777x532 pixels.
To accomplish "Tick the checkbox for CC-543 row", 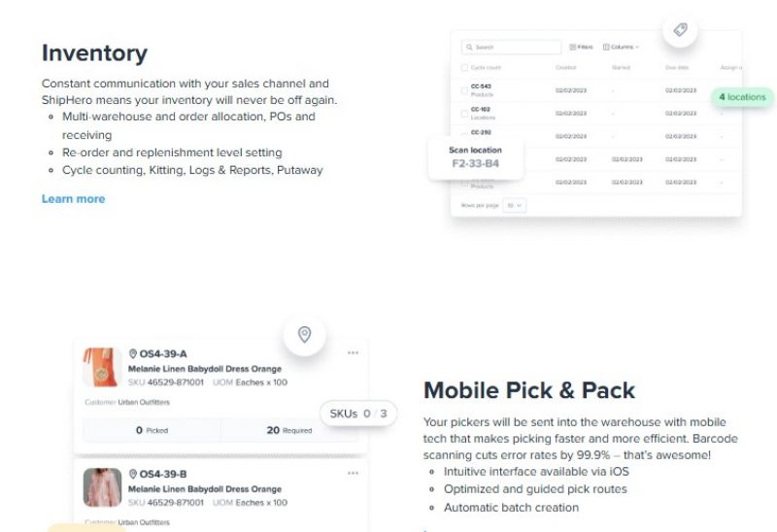I will [464, 90].
